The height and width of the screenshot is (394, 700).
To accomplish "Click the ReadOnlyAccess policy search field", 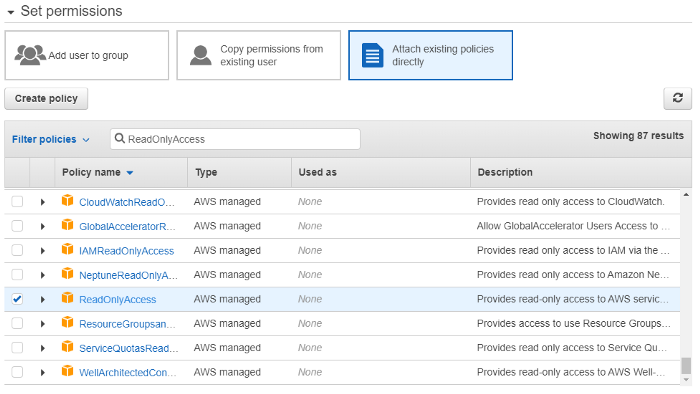I will point(235,139).
